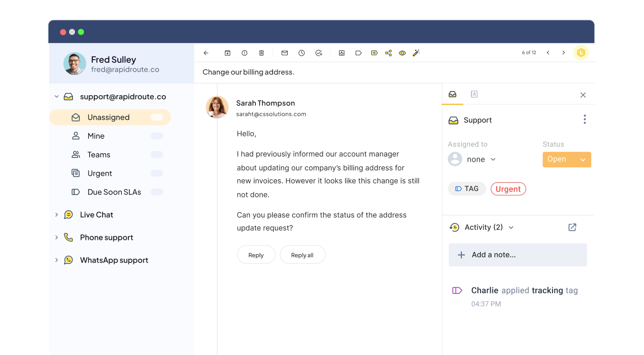Archive the conversation
The image size is (644, 355).
point(227,53)
